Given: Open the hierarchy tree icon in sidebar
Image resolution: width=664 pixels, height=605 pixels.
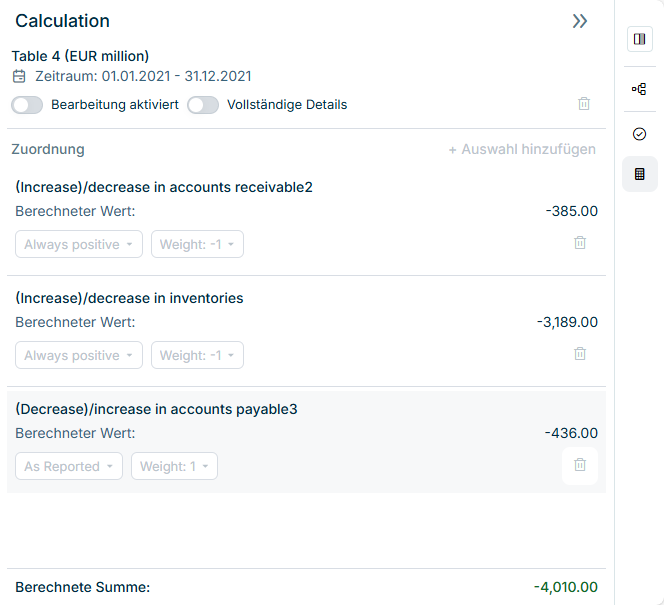Looking at the screenshot, I should click(x=639, y=89).
